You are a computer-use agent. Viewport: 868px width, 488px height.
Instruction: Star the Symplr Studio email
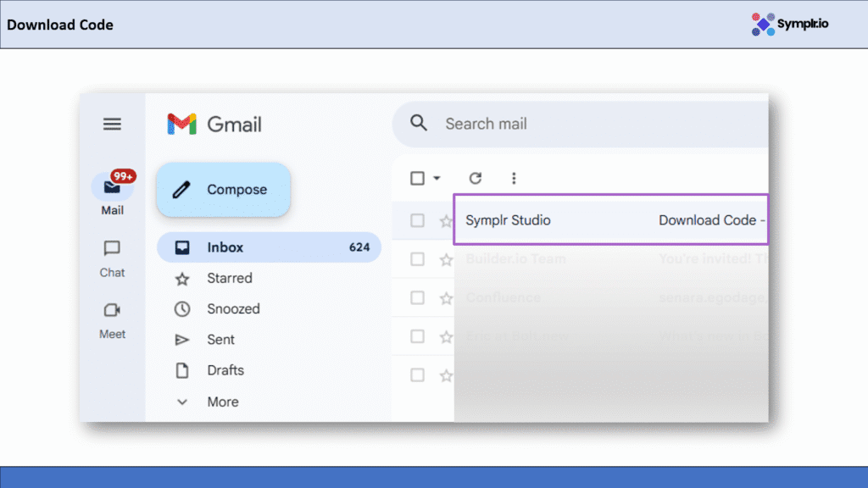pos(446,221)
